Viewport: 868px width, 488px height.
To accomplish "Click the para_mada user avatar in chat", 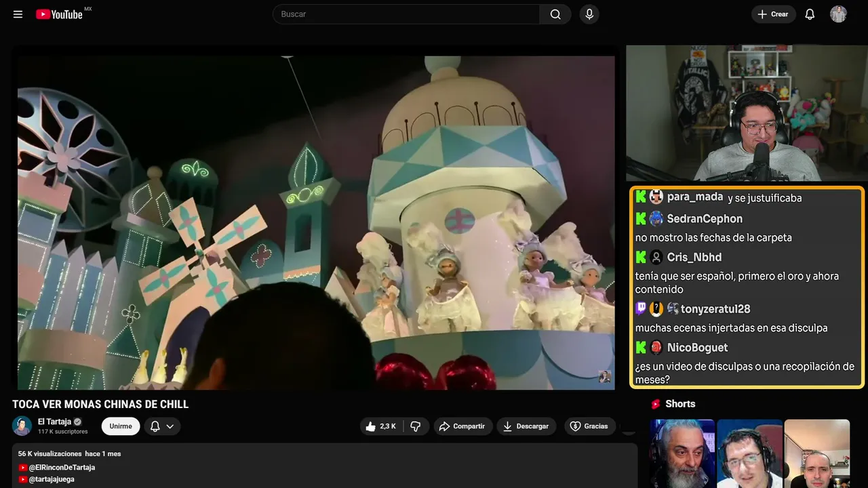I will [656, 197].
